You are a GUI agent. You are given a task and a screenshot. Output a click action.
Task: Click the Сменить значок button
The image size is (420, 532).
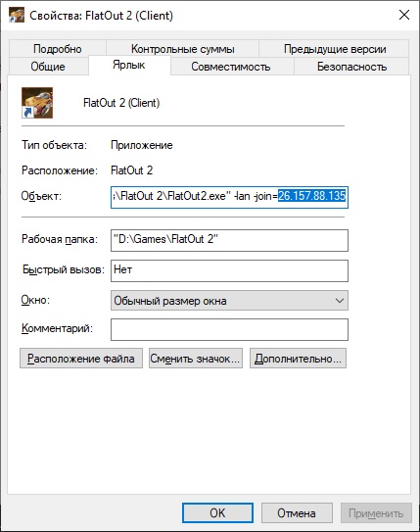[196, 359]
